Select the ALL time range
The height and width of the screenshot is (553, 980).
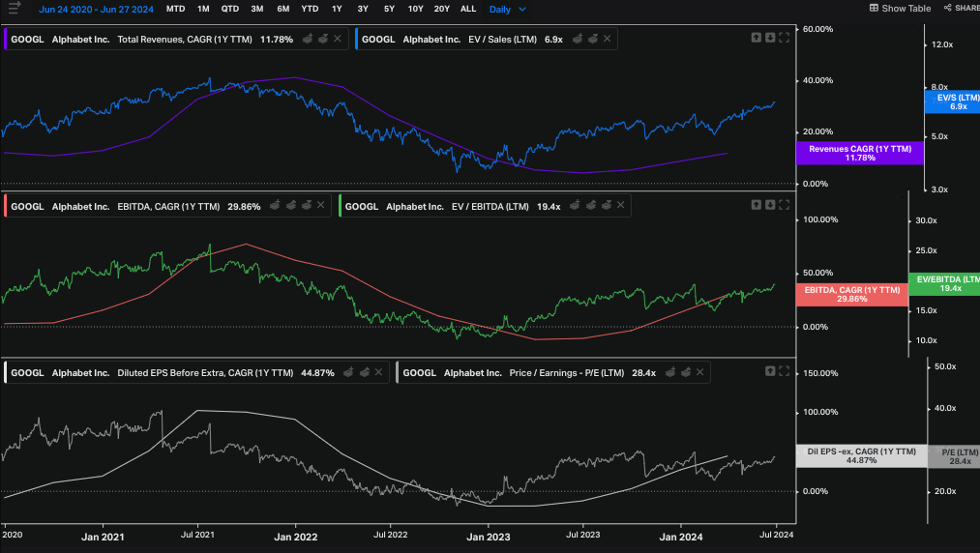468,9
